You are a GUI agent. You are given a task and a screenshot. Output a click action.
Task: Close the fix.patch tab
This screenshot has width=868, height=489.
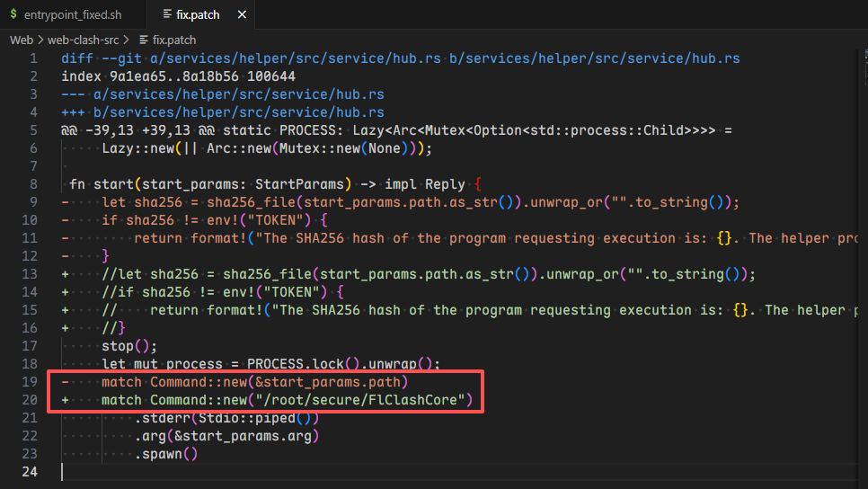(x=238, y=15)
